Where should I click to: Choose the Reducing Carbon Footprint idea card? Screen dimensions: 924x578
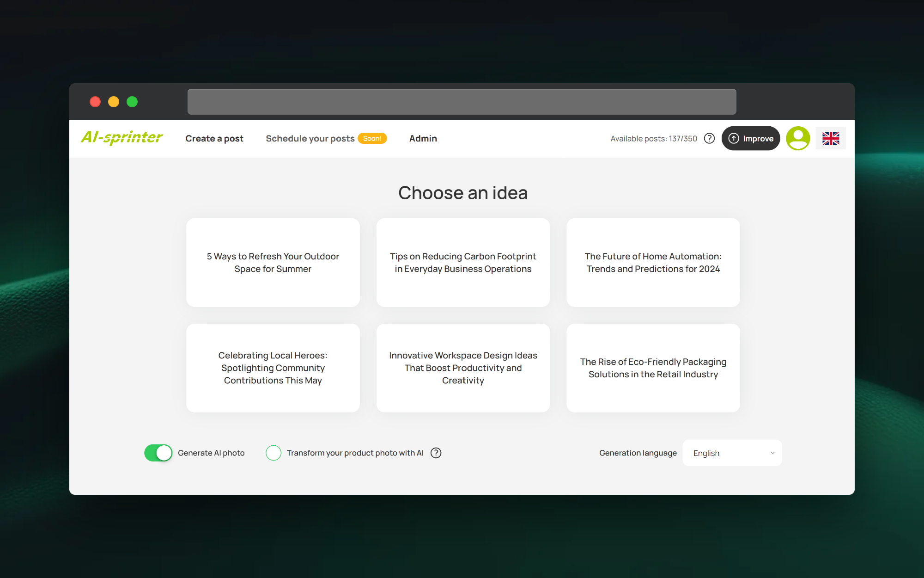tap(463, 263)
